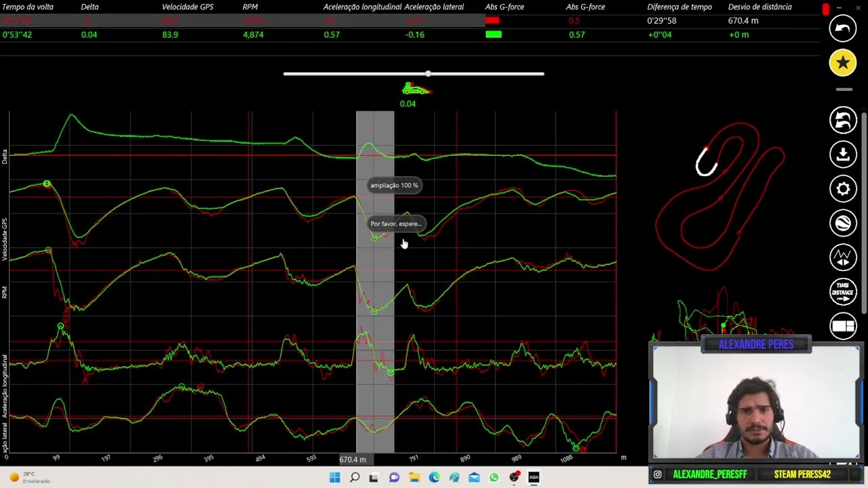Click the 'RPM' column header

click(250, 7)
